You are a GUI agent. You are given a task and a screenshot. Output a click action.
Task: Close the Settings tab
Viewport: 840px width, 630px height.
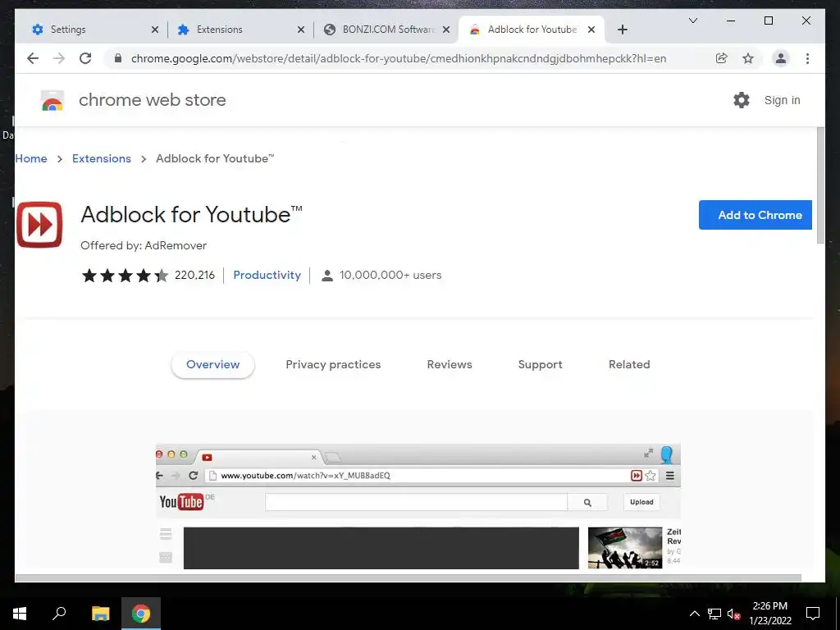coord(155,30)
